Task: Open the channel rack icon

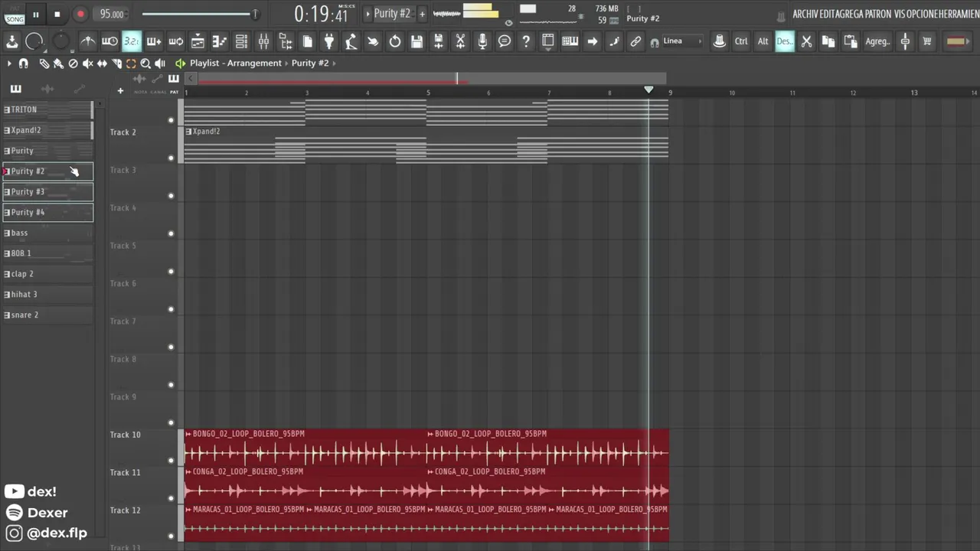Action: pyautogui.click(x=241, y=41)
